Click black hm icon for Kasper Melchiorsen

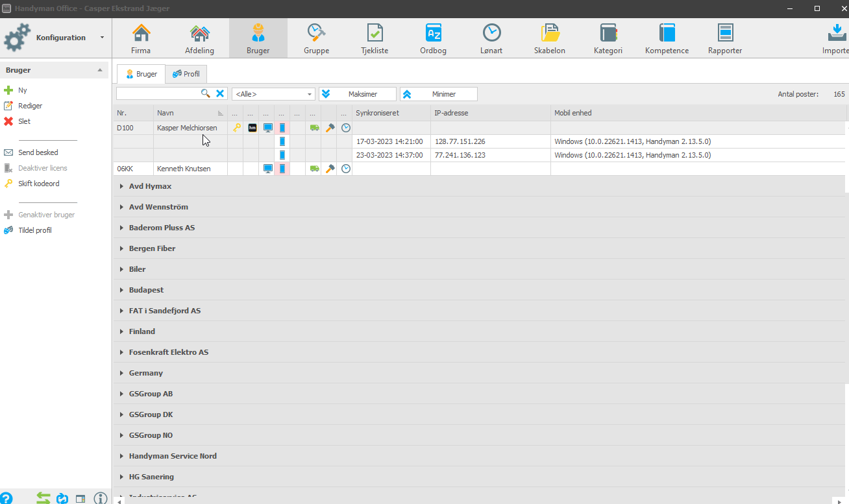point(252,128)
